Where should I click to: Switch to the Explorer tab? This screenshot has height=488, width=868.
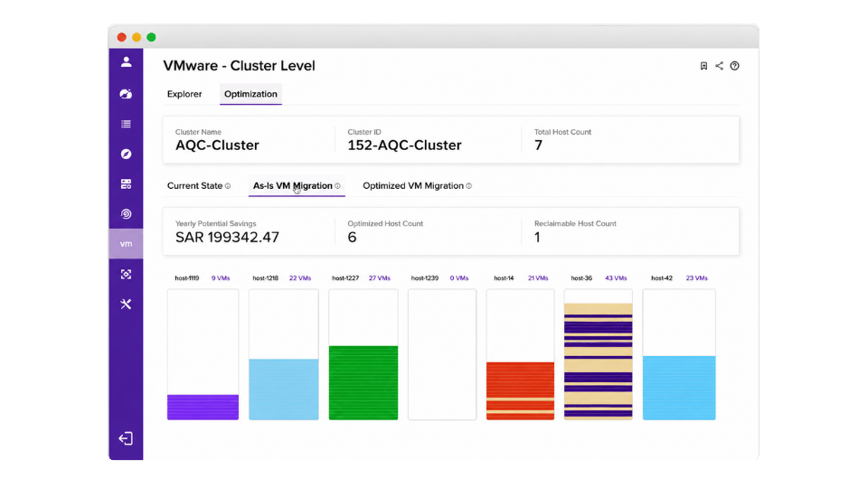[184, 94]
